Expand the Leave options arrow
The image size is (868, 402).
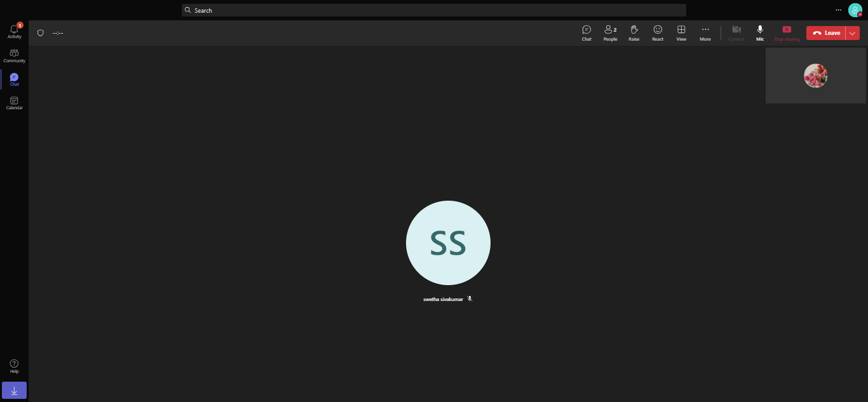[x=853, y=33]
